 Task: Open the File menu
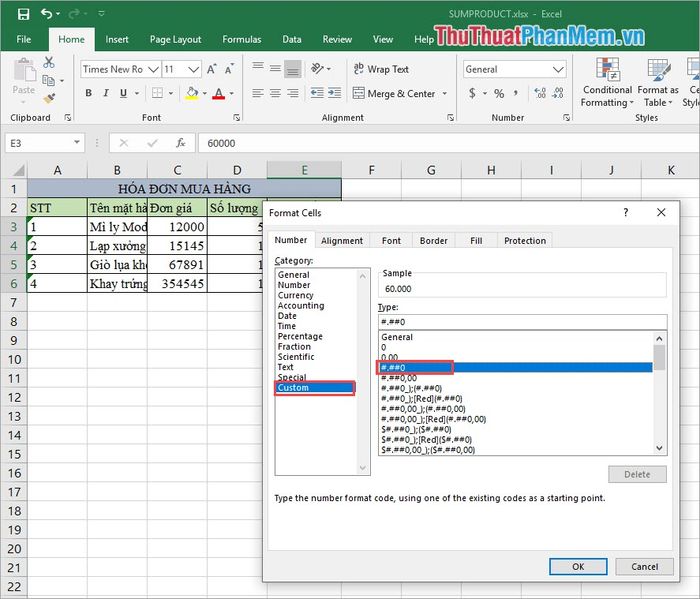pos(24,39)
